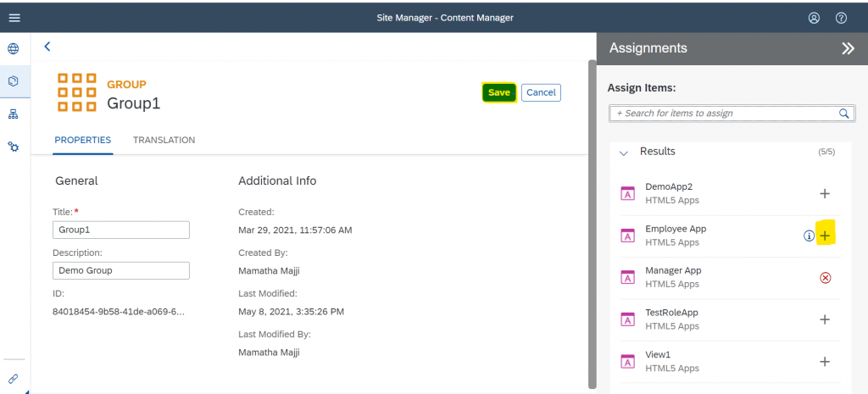This screenshot has height=394, width=868.
Task: Click Mamatha Majji under Created By
Action: click(x=269, y=270)
